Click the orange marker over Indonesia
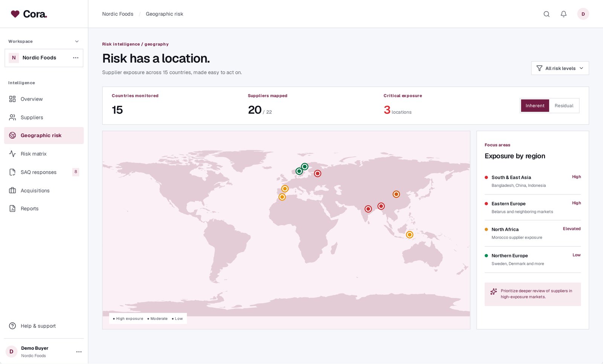603x364 pixels. [x=410, y=235]
